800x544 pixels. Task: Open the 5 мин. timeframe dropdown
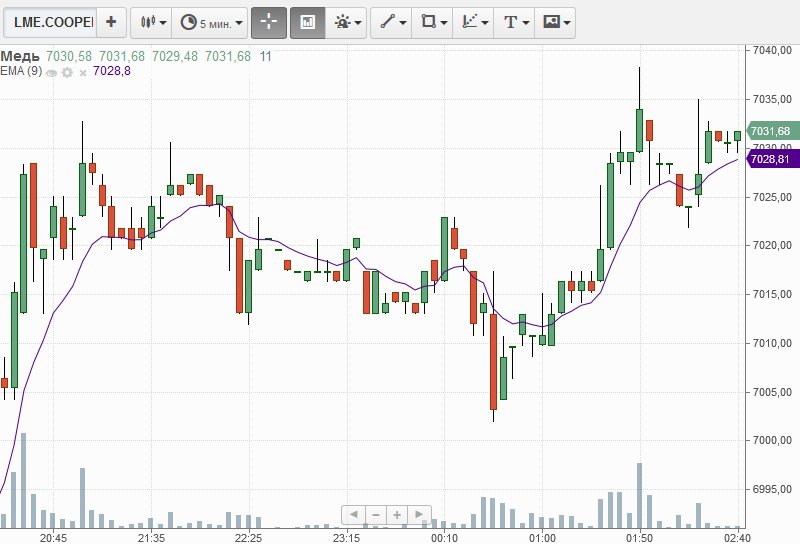(x=208, y=21)
